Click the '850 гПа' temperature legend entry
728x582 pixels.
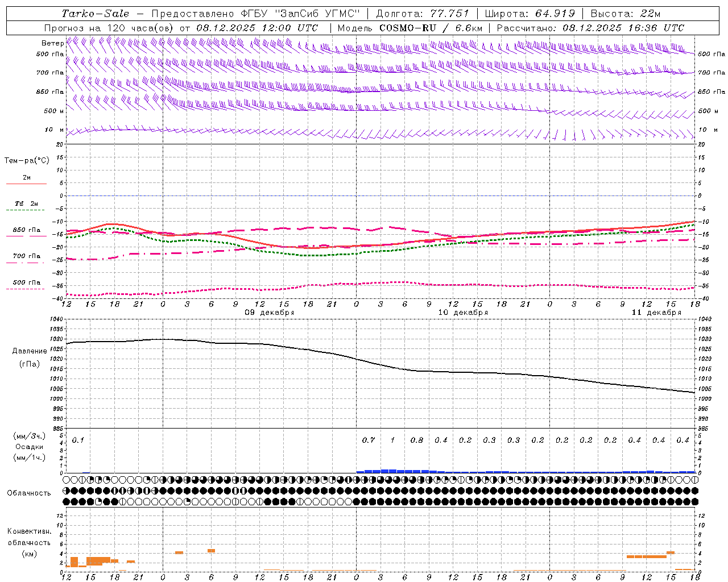[27, 230]
